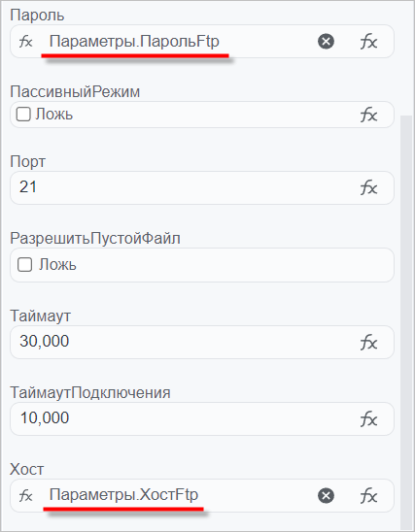
Task: Click the small left fx icon in the Пароль field
Action: point(25,42)
